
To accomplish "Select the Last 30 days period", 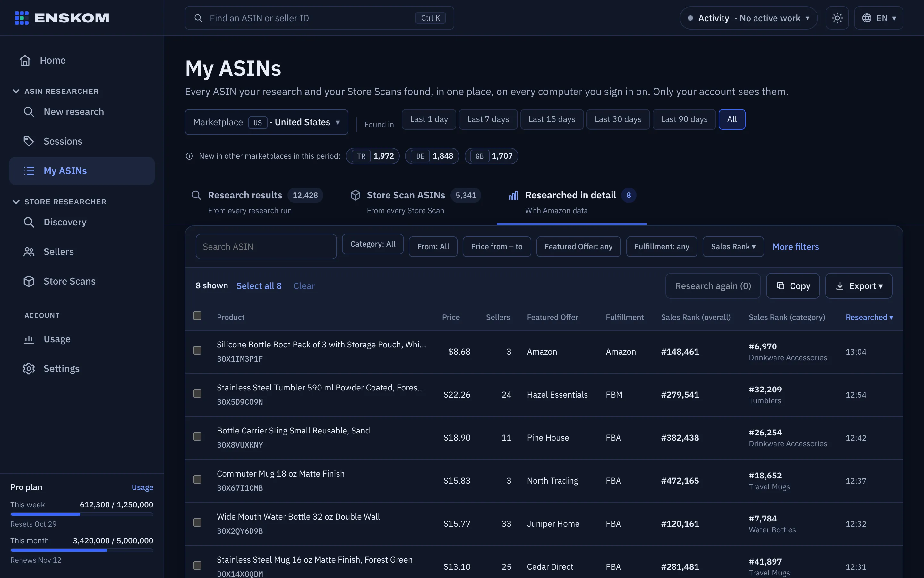I will (x=618, y=119).
